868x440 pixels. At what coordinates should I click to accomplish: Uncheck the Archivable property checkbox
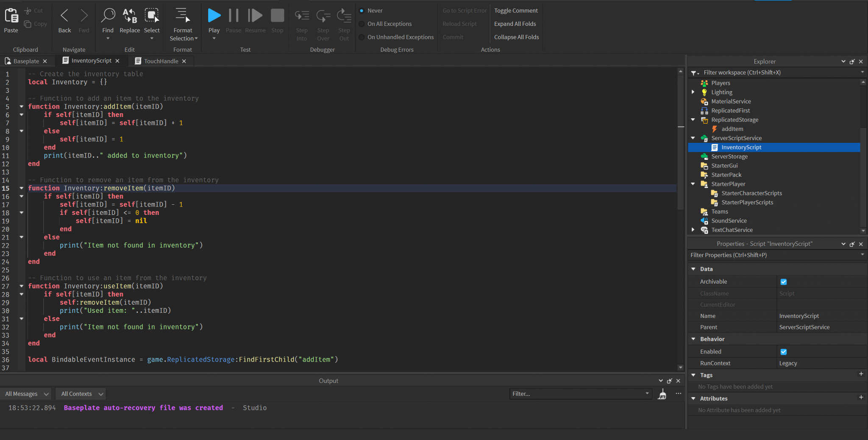tap(783, 281)
